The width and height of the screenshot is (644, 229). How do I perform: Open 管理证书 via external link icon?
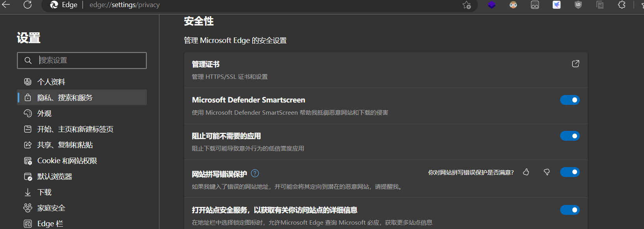click(x=576, y=64)
